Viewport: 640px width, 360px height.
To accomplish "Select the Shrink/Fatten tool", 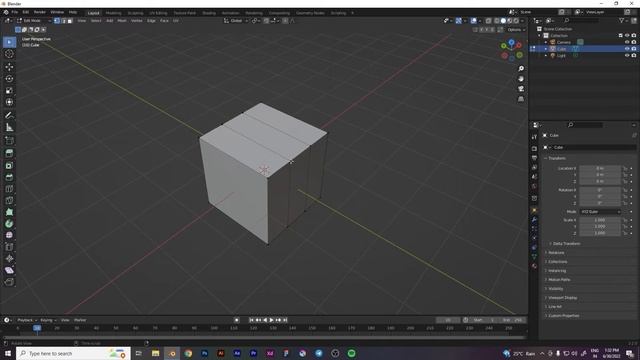I will 9,258.
